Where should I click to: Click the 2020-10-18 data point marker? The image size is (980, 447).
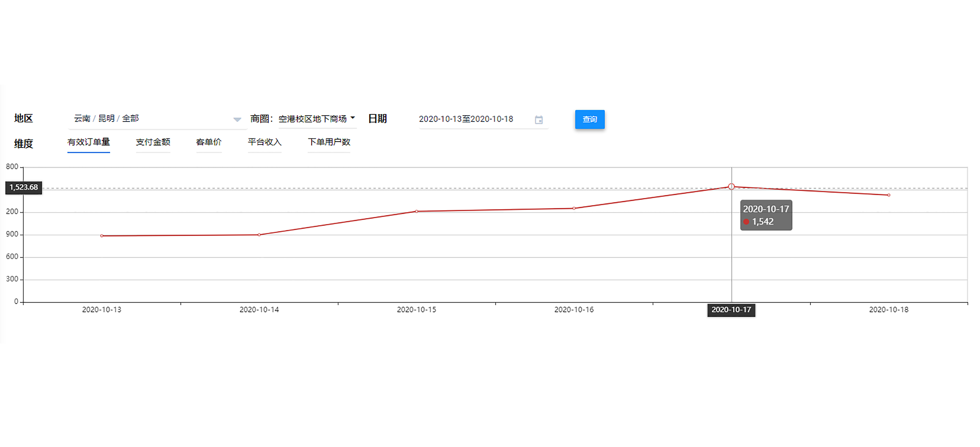point(889,195)
